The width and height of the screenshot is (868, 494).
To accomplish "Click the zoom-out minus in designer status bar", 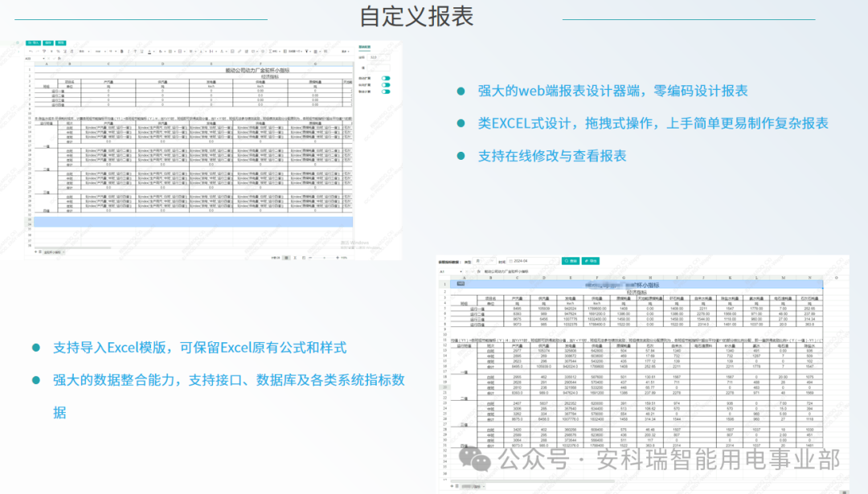I will [x=310, y=257].
